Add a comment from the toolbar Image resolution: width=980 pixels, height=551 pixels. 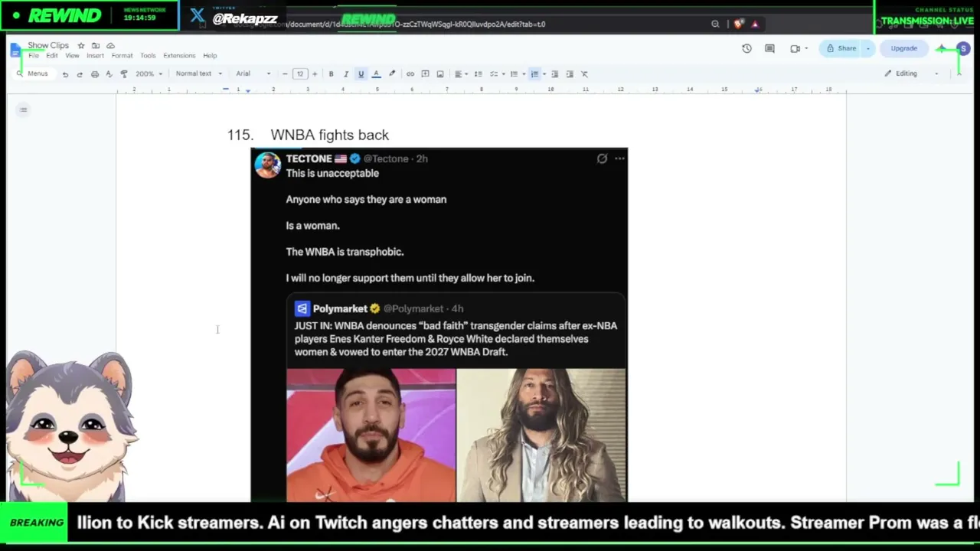pyautogui.click(x=425, y=74)
